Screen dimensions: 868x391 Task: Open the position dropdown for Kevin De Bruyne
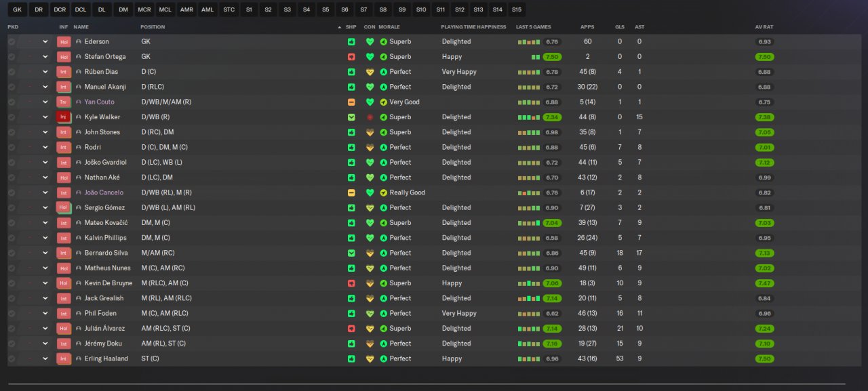45,283
